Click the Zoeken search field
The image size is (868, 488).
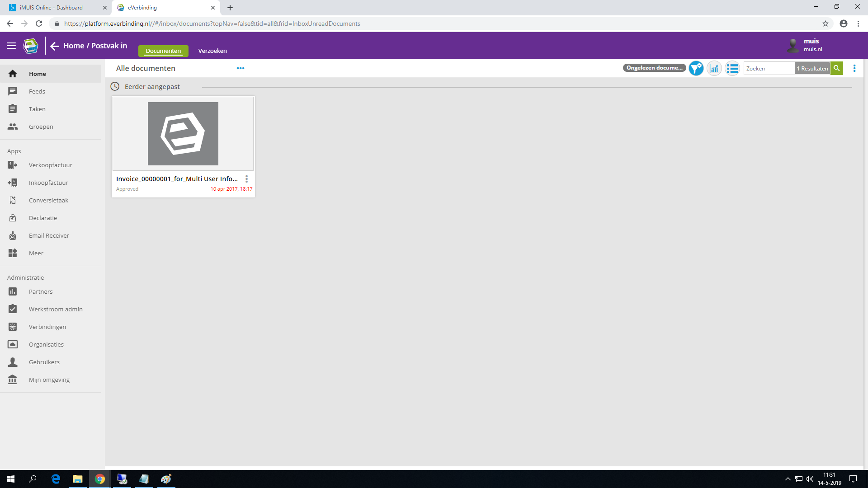click(769, 69)
